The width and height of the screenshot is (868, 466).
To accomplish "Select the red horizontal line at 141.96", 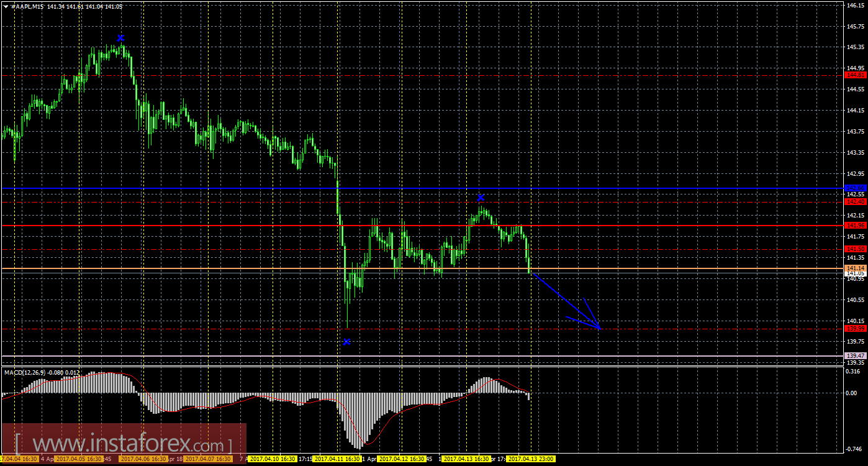I will 422,225.
